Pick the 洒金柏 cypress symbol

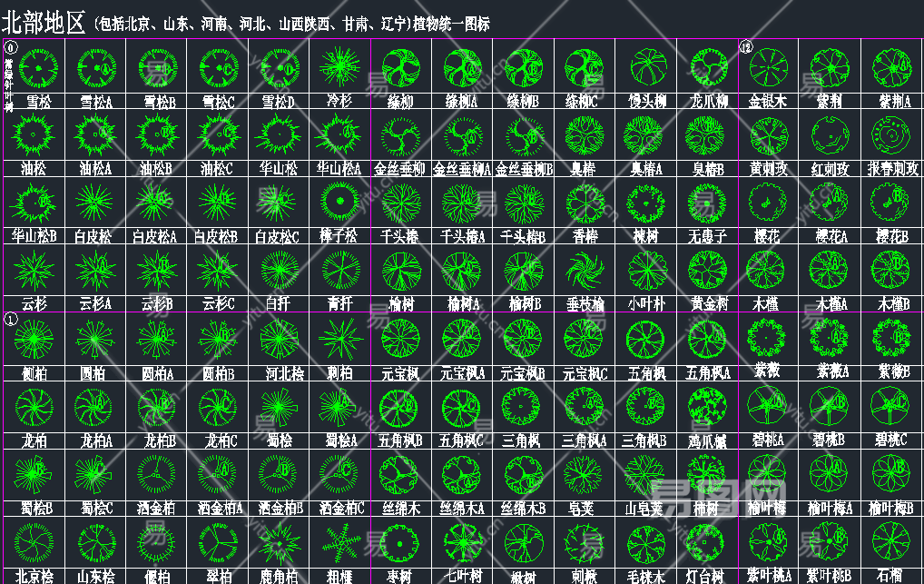[156, 474]
